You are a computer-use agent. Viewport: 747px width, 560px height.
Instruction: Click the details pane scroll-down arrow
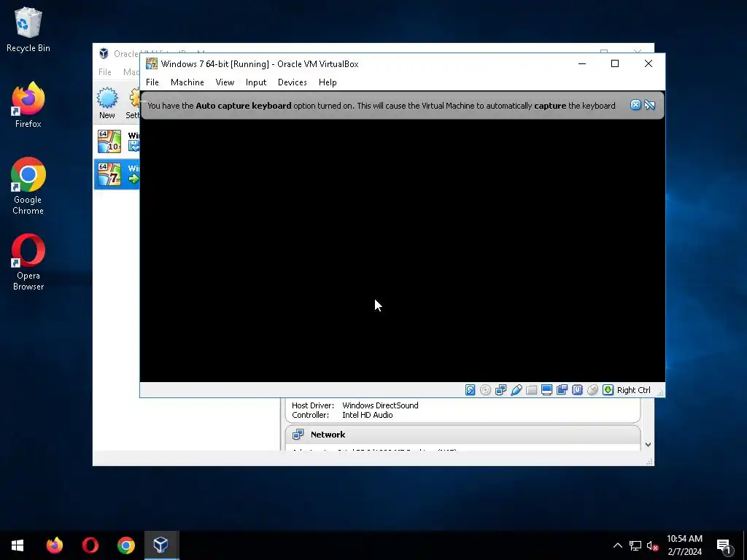(x=648, y=445)
